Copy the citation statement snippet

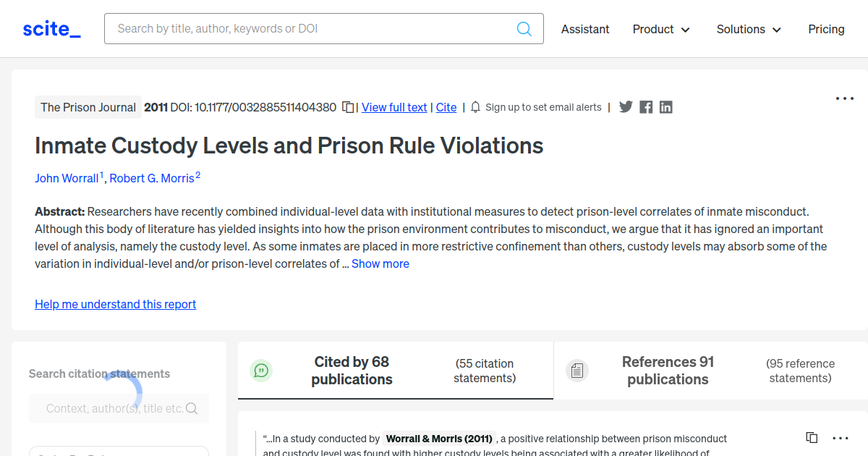pos(812,438)
